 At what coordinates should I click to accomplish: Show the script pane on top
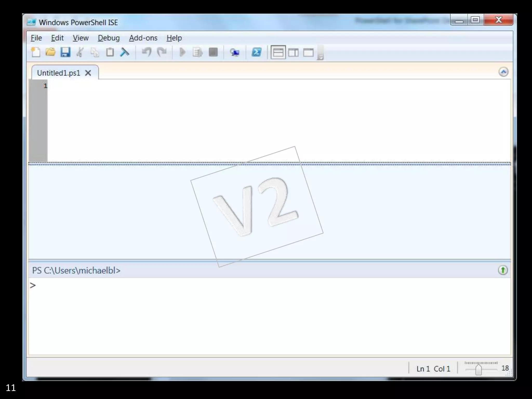[x=278, y=52]
